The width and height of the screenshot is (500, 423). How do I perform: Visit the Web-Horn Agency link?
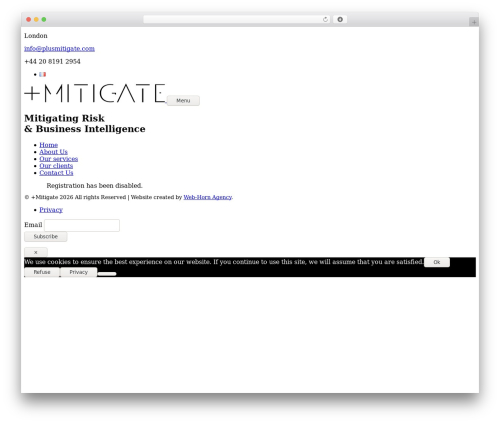pyautogui.click(x=208, y=197)
